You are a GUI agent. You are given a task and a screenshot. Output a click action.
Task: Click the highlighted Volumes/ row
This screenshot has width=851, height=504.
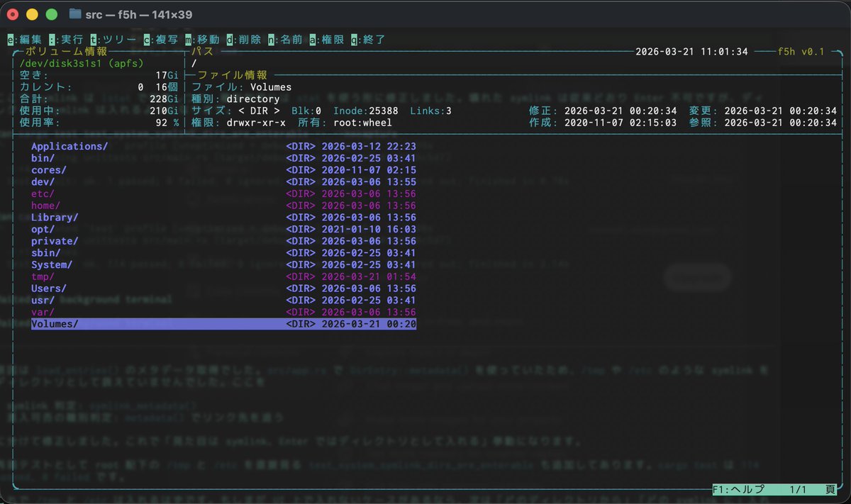223,324
